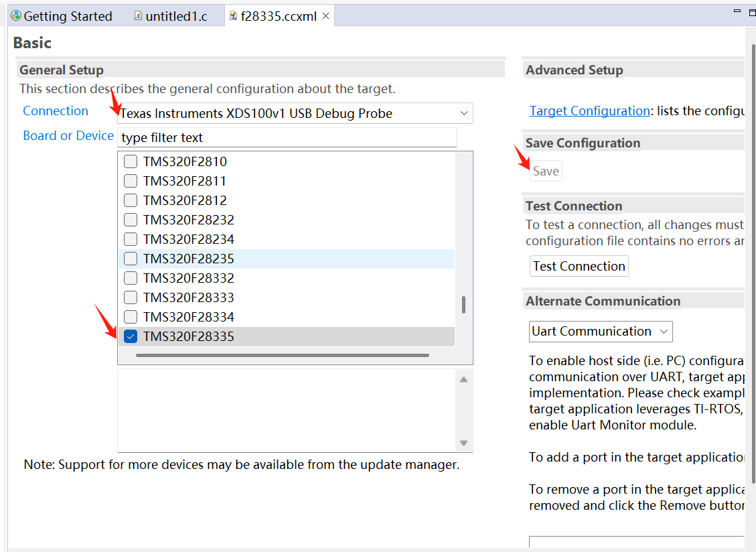Check the TMS320F28232 checkbox

131,220
